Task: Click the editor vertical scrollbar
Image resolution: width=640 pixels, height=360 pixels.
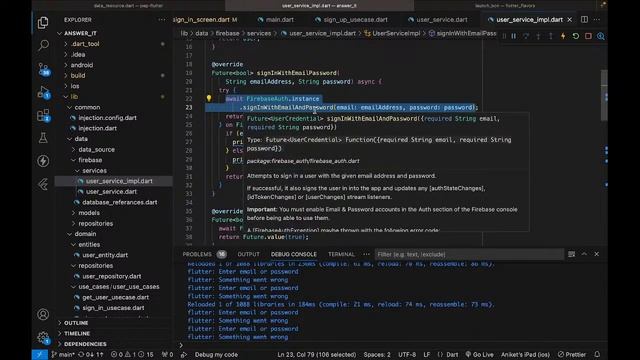Action: pyautogui.click(x=604, y=96)
